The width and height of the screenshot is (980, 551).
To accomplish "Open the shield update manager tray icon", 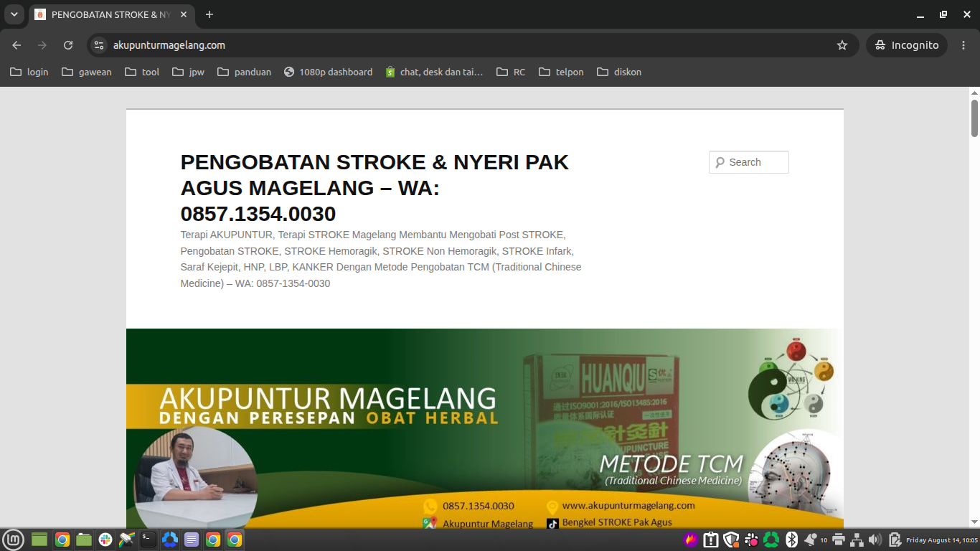I will tap(731, 540).
